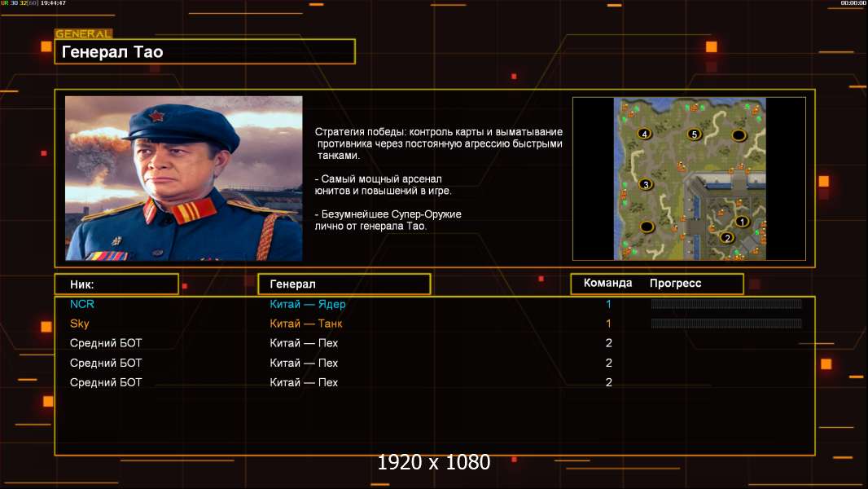Click the 'Самый мощный арсенал' bullet text
This screenshot has width=868, height=489.
click(x=383, y=185)
